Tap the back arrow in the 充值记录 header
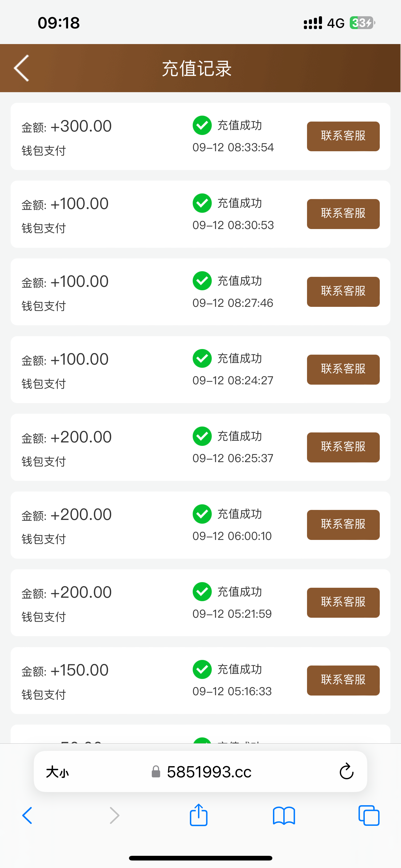The image size is (401, 868). (22, 68)
